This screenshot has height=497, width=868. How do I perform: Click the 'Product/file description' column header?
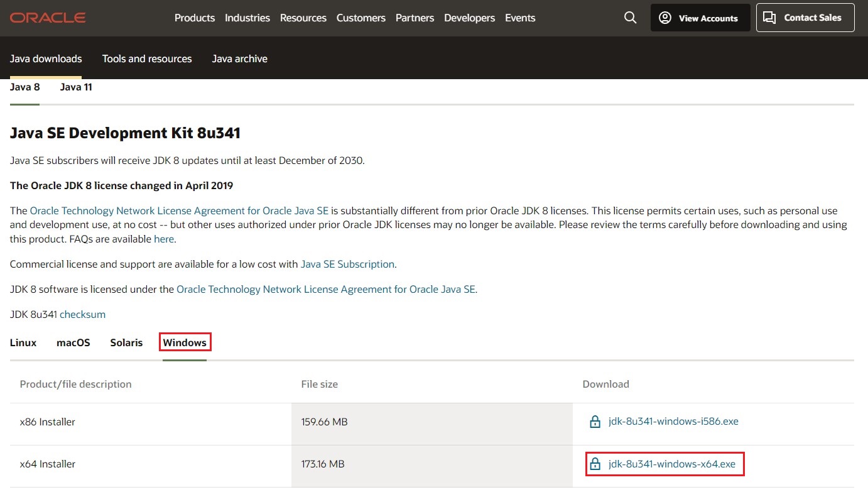75,384
